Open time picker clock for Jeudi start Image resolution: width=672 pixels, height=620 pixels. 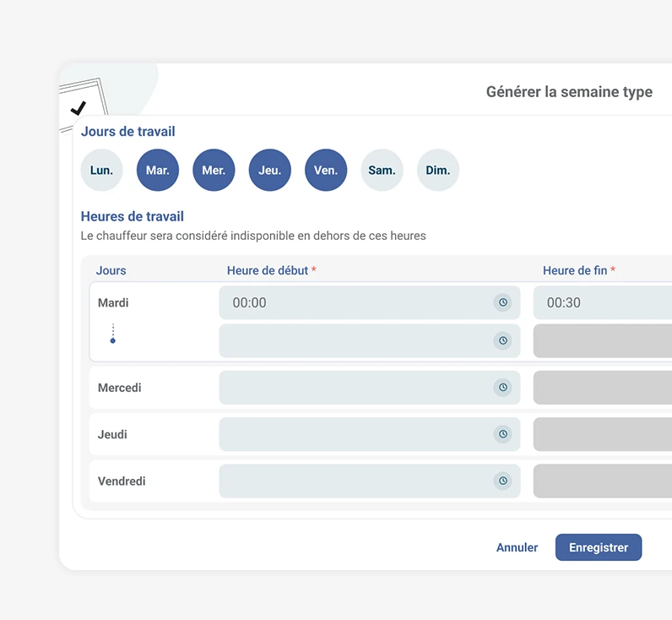point(502,434)
